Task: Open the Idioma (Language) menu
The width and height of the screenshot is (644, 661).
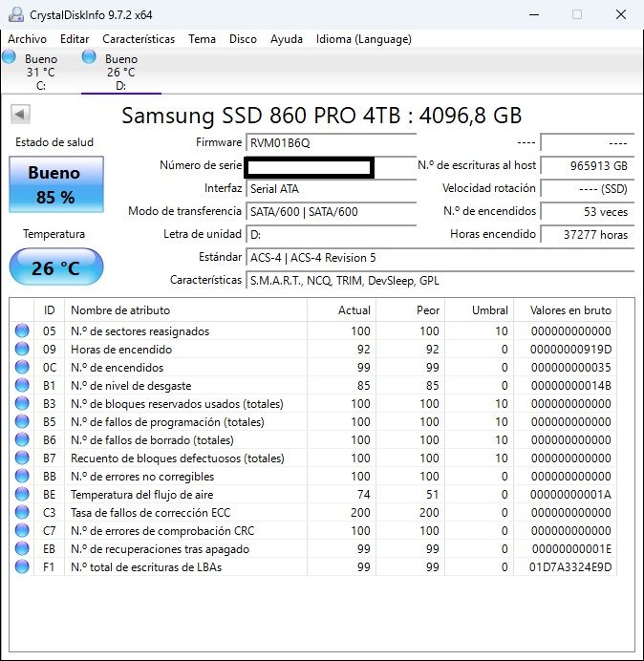Action: tap(364, 39)
